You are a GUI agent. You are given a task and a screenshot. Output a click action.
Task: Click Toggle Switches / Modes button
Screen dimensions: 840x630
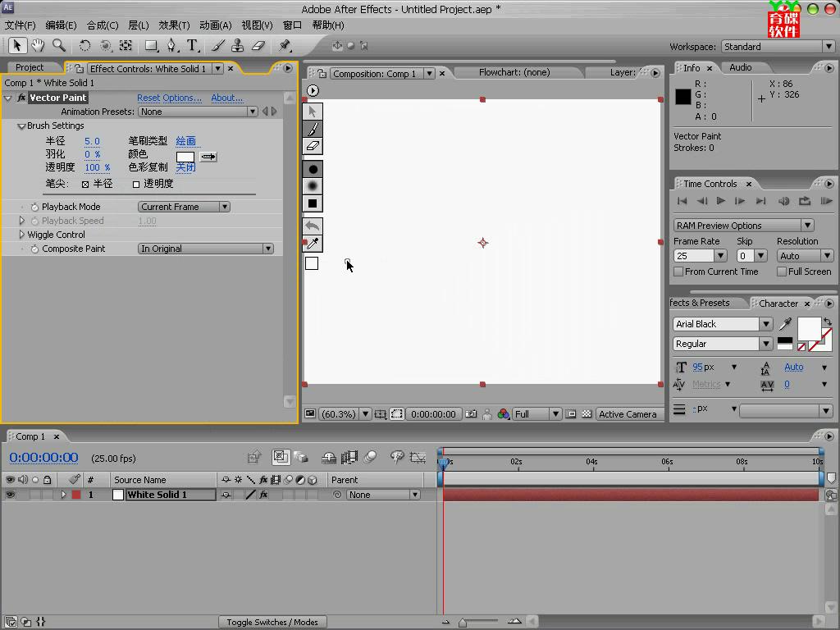click(x=272, y=622)
